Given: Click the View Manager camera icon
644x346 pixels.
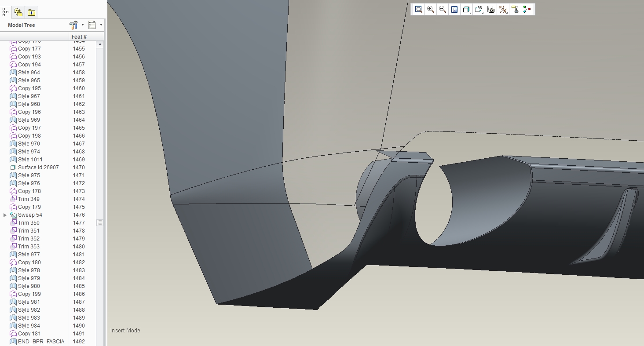Looking at the screenshot, I should [491, 9].
